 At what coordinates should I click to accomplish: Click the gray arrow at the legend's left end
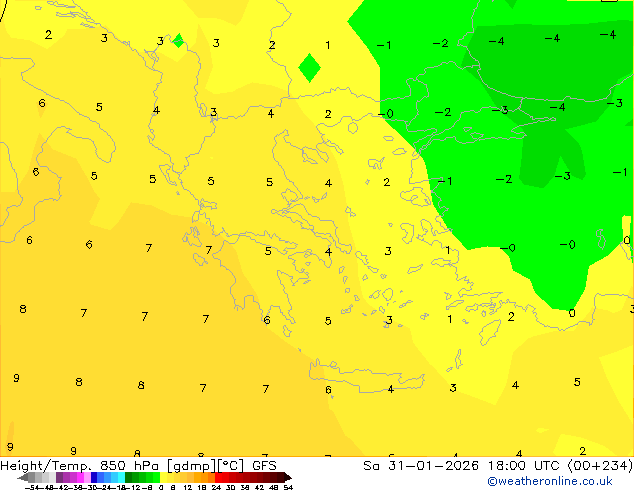click(23, 477)
